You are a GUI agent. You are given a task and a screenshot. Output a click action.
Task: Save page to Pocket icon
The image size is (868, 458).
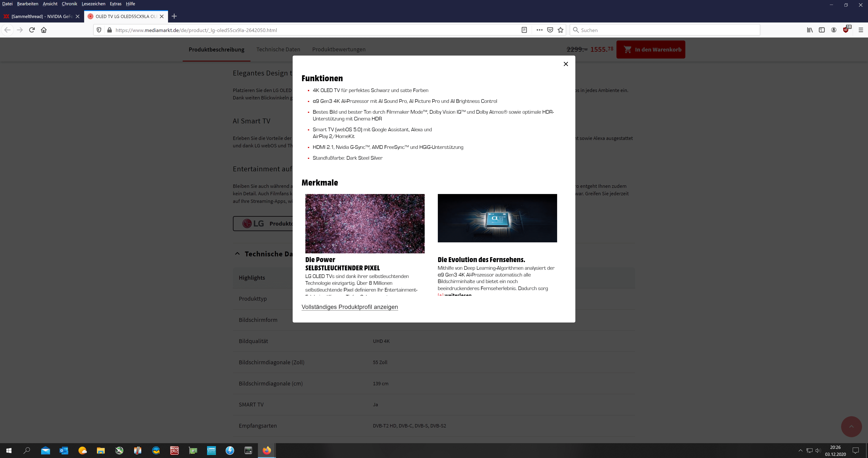pos(550,30)
